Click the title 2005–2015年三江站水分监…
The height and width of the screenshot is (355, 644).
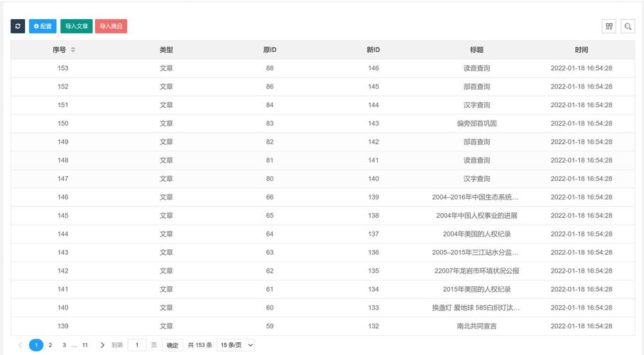(x=475, y=252)
